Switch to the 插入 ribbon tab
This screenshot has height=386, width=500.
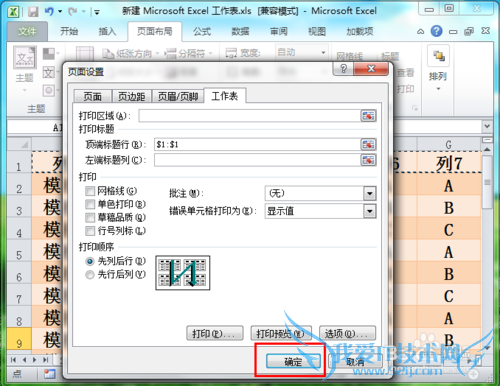[x=107, y=32]
